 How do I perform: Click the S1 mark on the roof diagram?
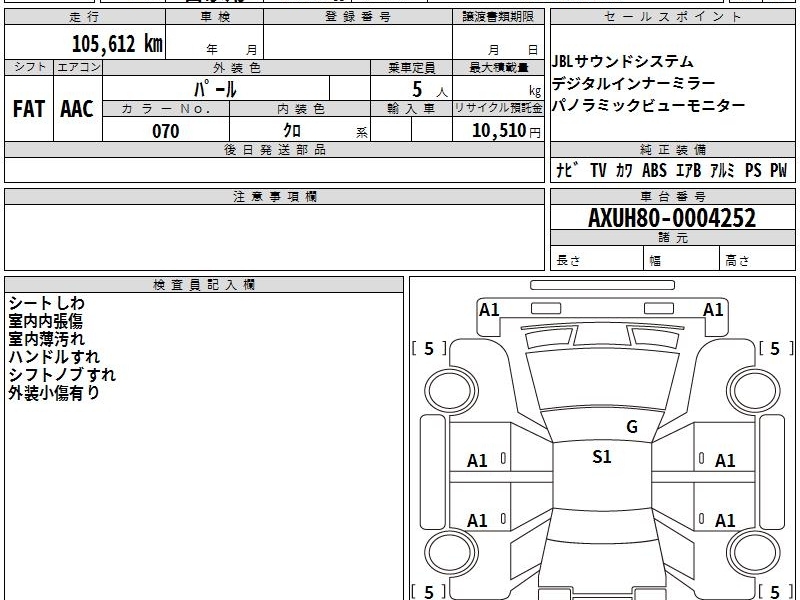(x=602, y=456)
